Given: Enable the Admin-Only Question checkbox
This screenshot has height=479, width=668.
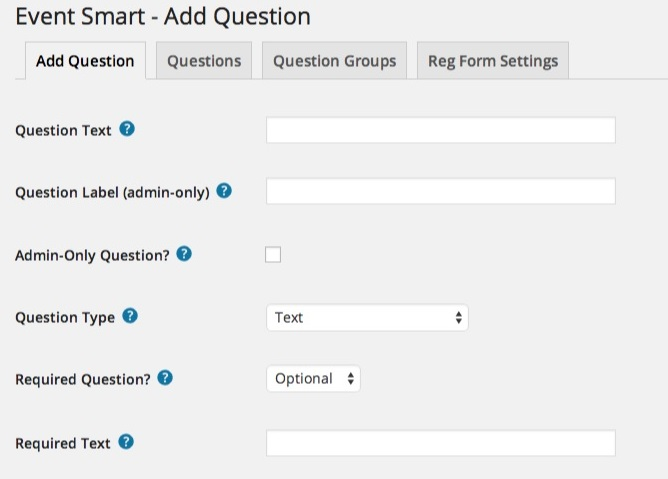Looking at the screenshot, I should (273, 255).
